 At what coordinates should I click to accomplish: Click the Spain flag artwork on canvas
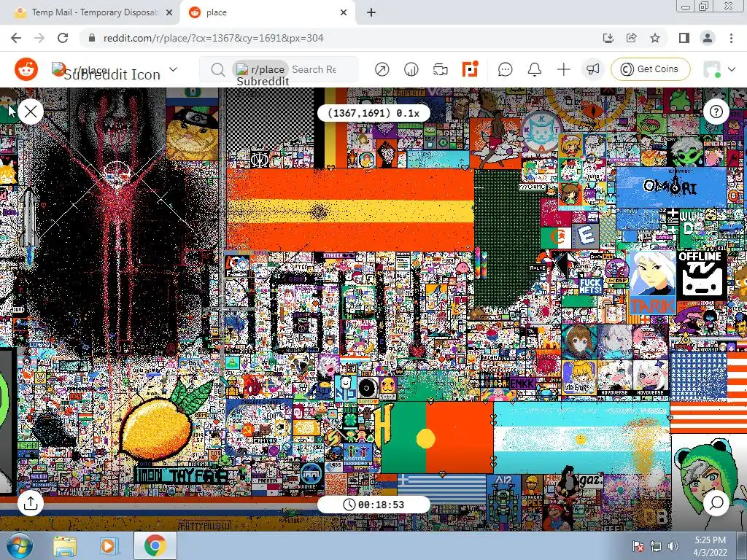[x=350, y=209]
